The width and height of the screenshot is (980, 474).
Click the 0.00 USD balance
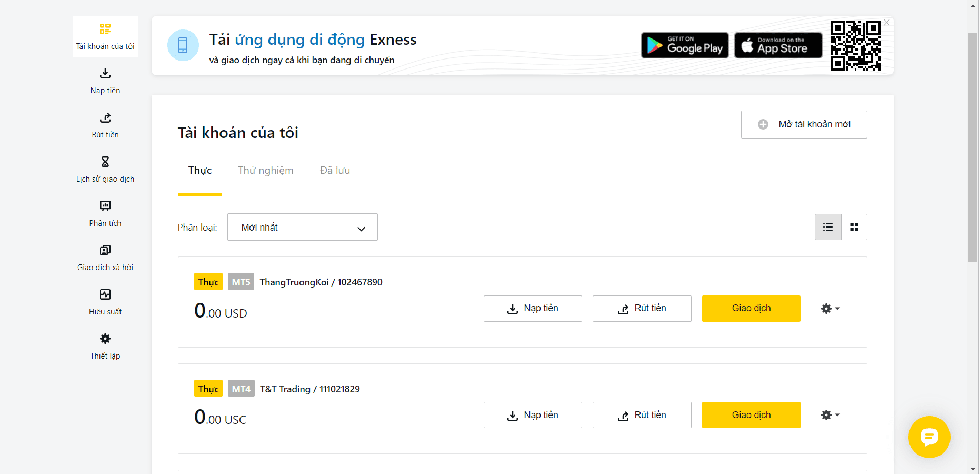(221, 311)
